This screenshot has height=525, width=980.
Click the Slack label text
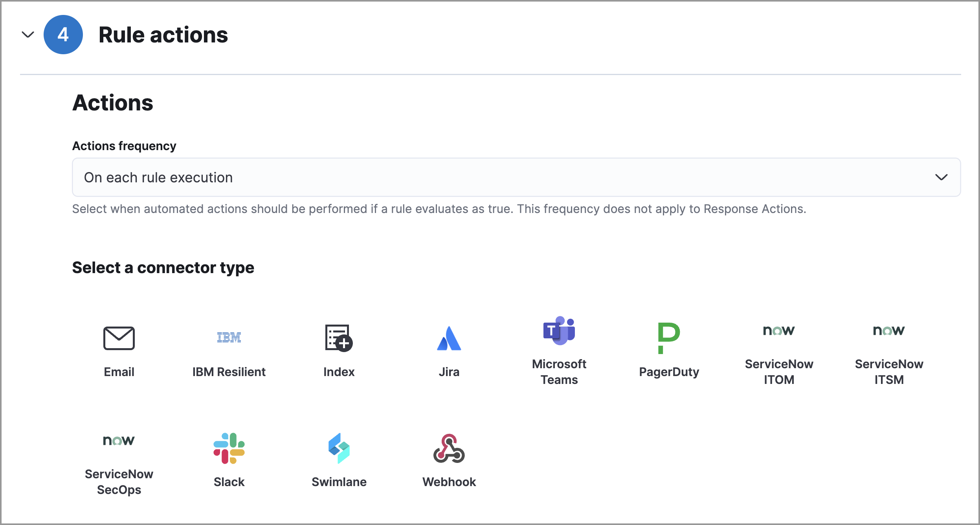[x=229, y=482]
